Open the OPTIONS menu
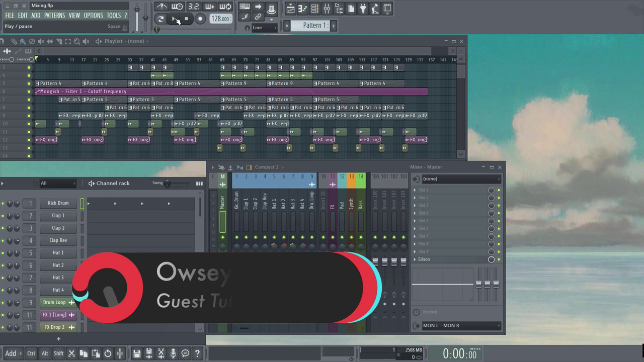This screenshot has width=644, height=362. tap(93, 16)
